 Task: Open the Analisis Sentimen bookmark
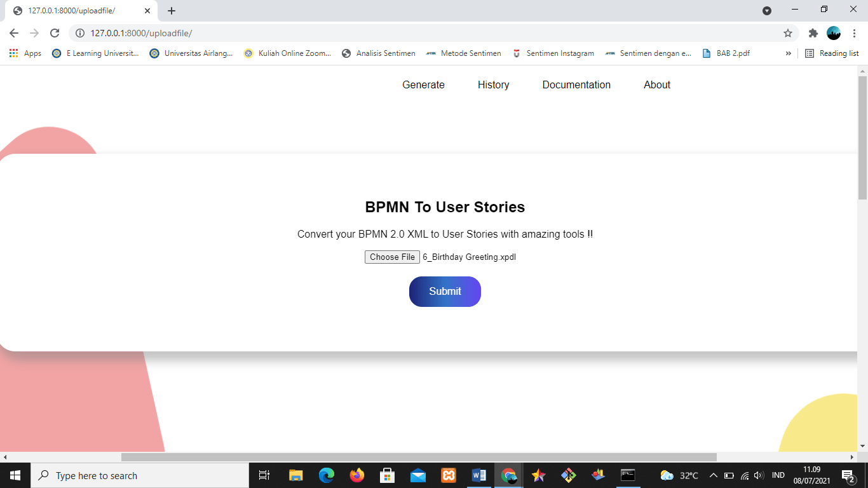378,53
